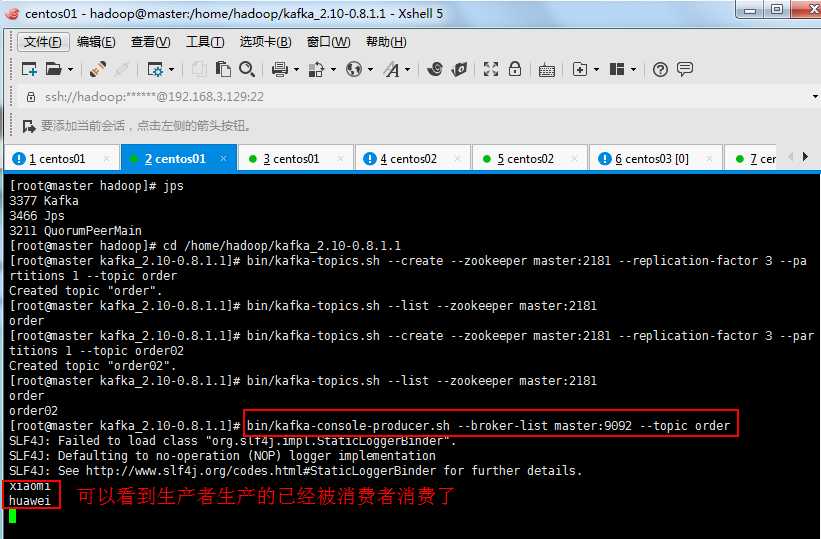Expand the Print dropdown arrow
Image resolution: width=821 pixels, height=539 pixels.
point(296,69)
